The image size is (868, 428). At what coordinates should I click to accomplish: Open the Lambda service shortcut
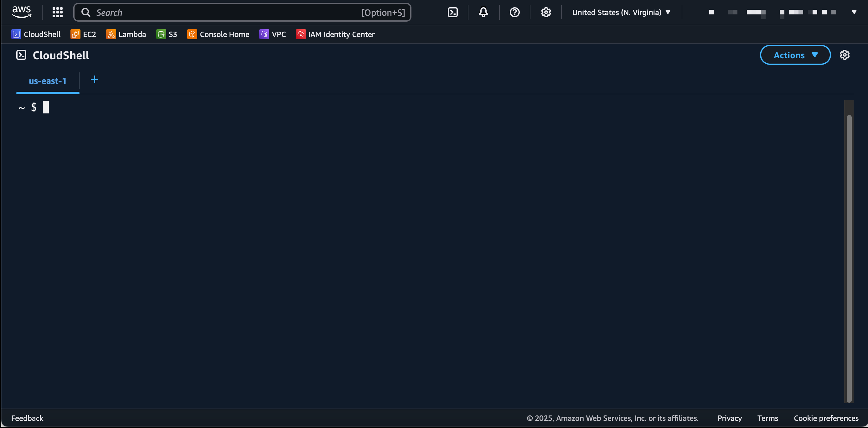click(x=125, y=34)
